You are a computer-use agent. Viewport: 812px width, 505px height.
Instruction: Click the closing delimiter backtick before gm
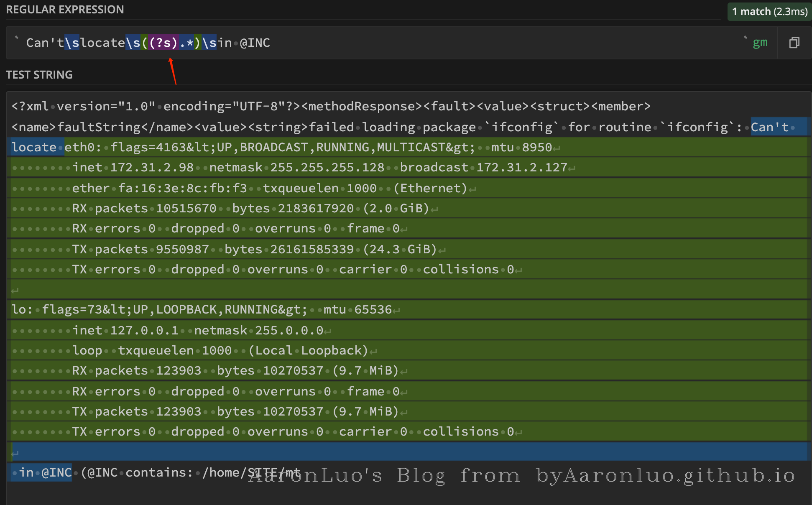tap(745, 39)
